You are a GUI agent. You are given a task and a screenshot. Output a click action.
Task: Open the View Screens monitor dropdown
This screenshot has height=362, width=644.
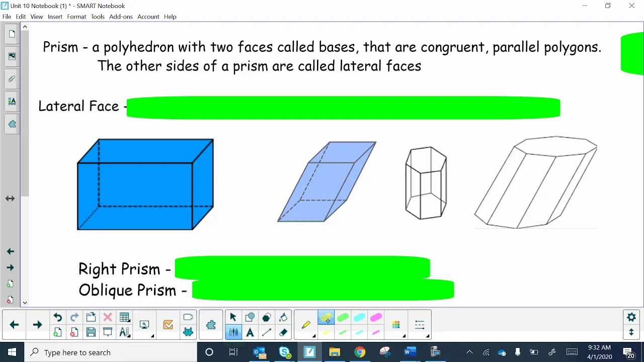[145, 325]
